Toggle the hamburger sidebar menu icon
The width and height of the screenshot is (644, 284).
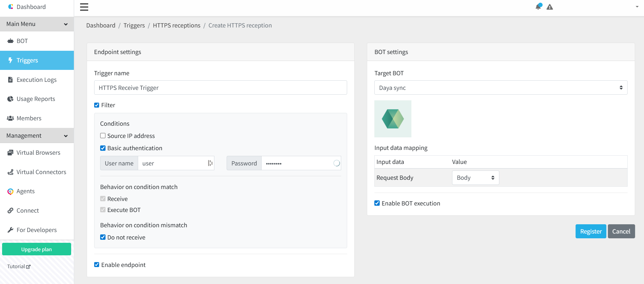84,7
